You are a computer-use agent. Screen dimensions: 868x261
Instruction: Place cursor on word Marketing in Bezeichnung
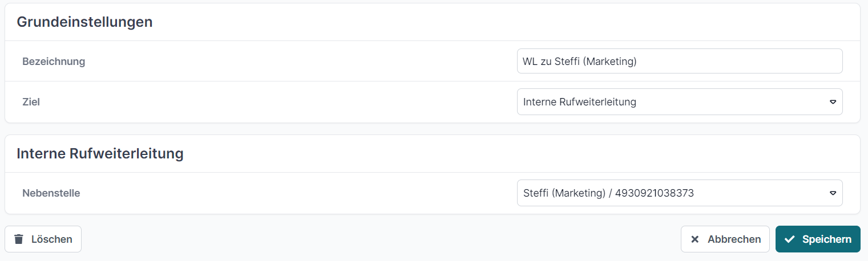611,62
